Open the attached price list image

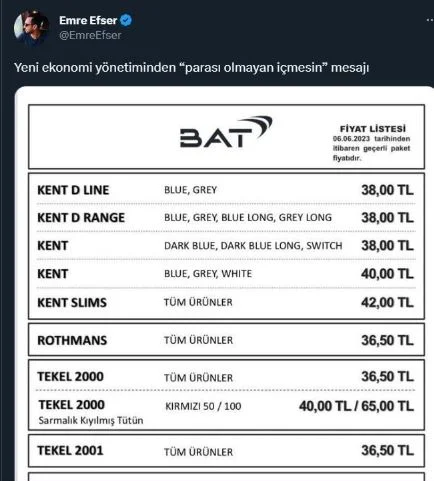(224, 284)
